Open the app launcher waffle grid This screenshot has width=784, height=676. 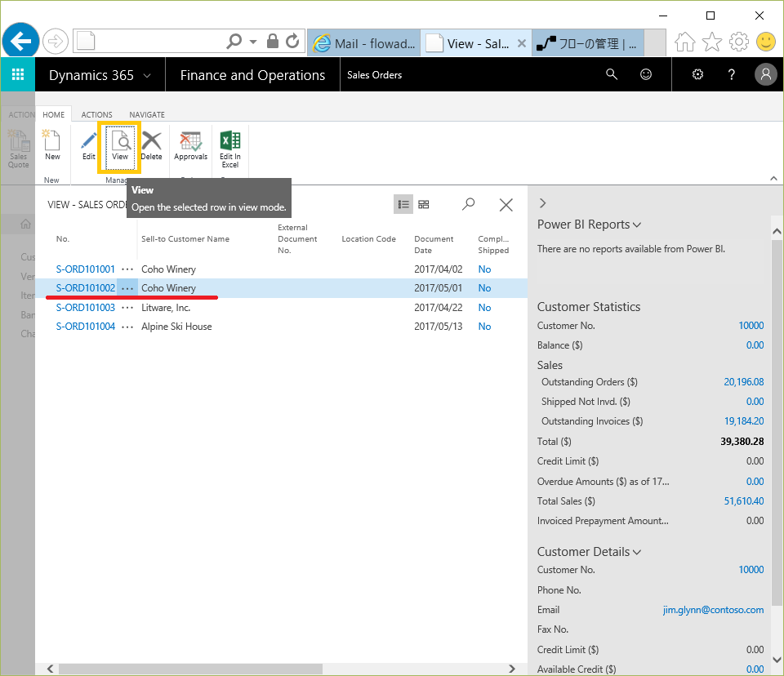pos(17,74)
